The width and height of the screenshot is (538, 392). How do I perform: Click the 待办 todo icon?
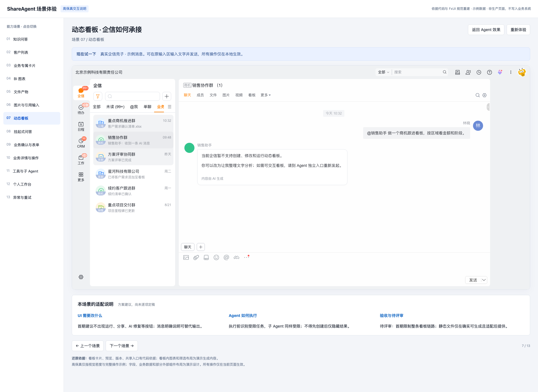[81, 109]
